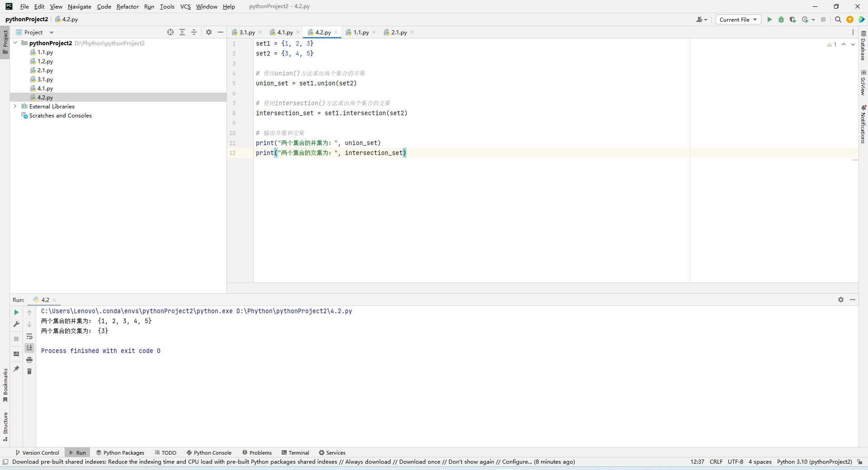Click Python 3.10 interpreter in status bar
Image resolution: width=868 pixels, height=470 pixels.
[x=814, y=461]
